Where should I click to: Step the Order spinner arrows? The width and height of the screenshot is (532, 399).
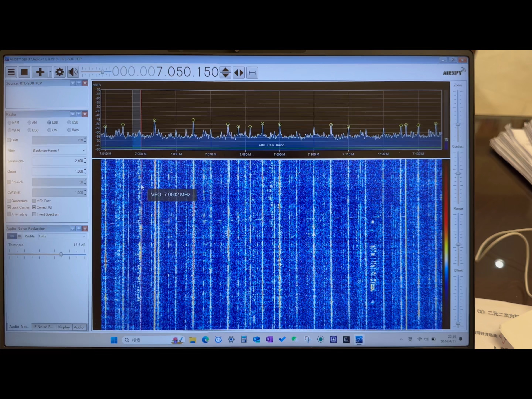pos(85,171)
